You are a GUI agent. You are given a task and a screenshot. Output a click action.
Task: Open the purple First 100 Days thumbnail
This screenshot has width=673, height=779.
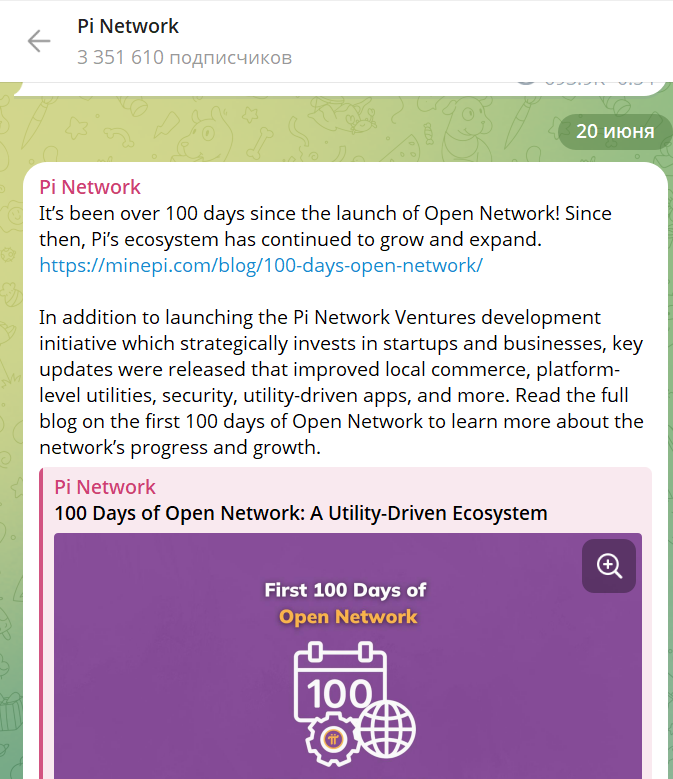point(348,656)
